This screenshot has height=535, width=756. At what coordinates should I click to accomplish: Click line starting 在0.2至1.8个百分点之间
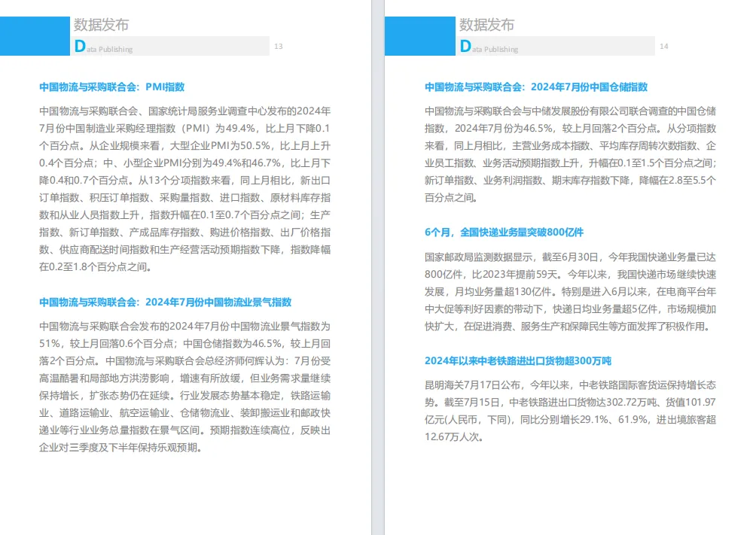click(96, 267)
